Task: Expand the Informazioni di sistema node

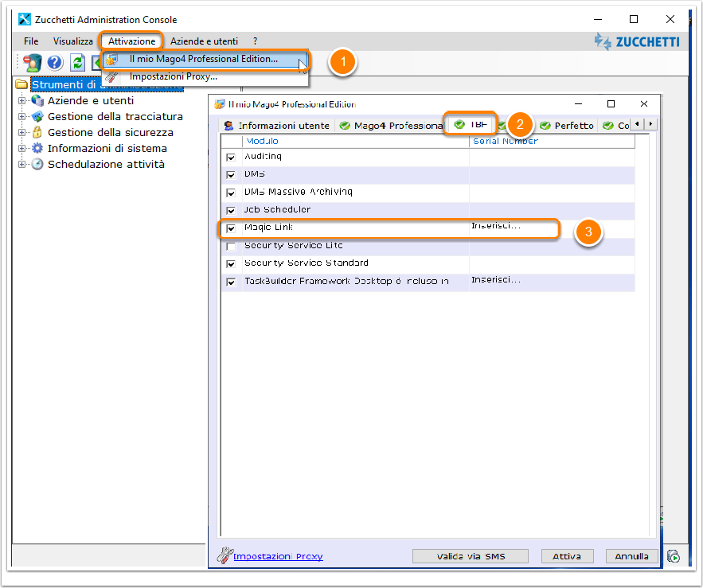Action: click(21, 148)
